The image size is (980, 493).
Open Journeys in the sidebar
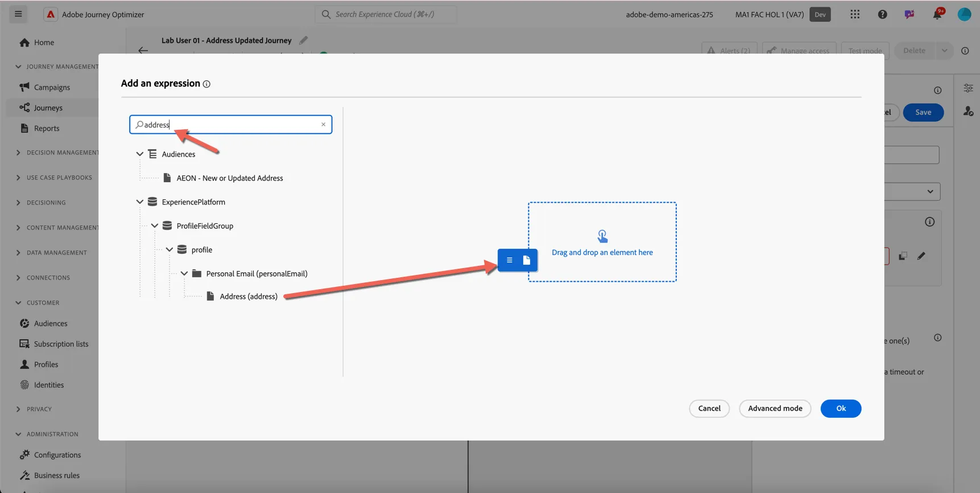48,108
